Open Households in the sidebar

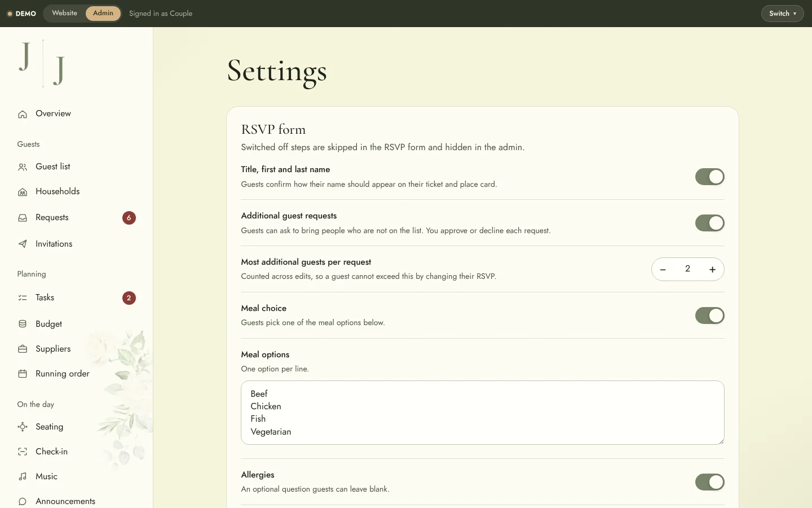point(76,192)
